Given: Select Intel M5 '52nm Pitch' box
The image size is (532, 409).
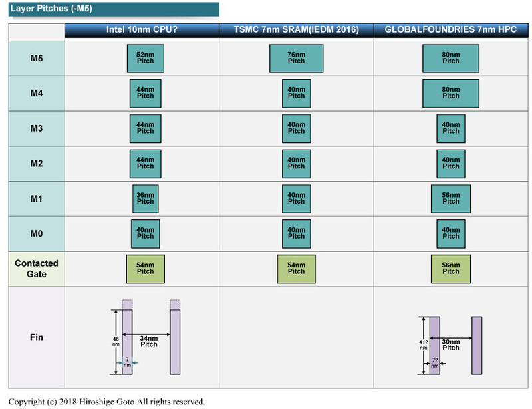Looking at the screenshot, I should [x=146, y=58].
